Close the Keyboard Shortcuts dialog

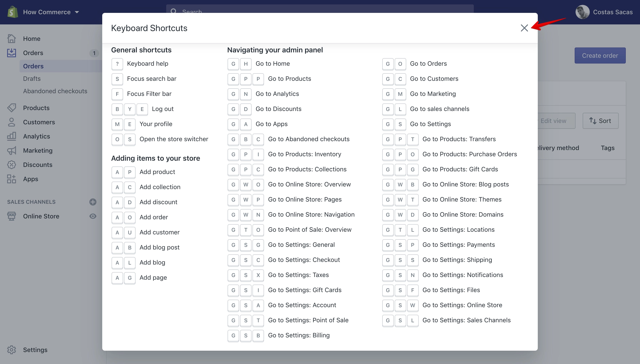coord(524,28)
